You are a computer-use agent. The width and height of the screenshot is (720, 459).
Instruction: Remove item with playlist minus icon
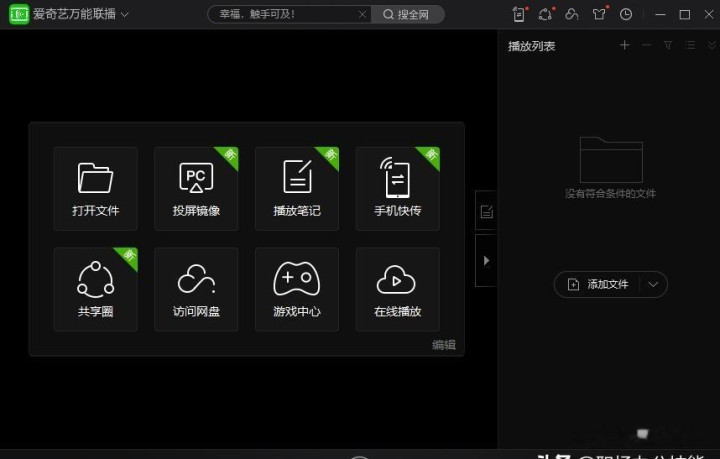[647, 45]
